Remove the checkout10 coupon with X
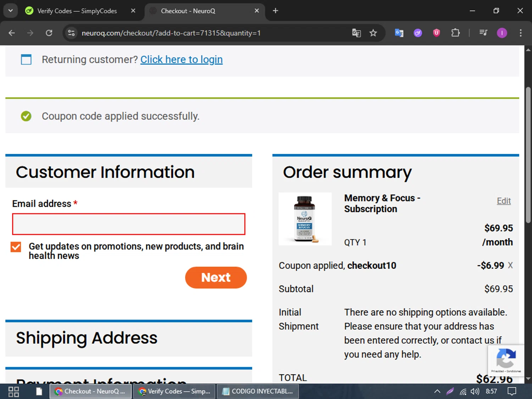This screenshot has width=532, height=399. tap(510, 265)
